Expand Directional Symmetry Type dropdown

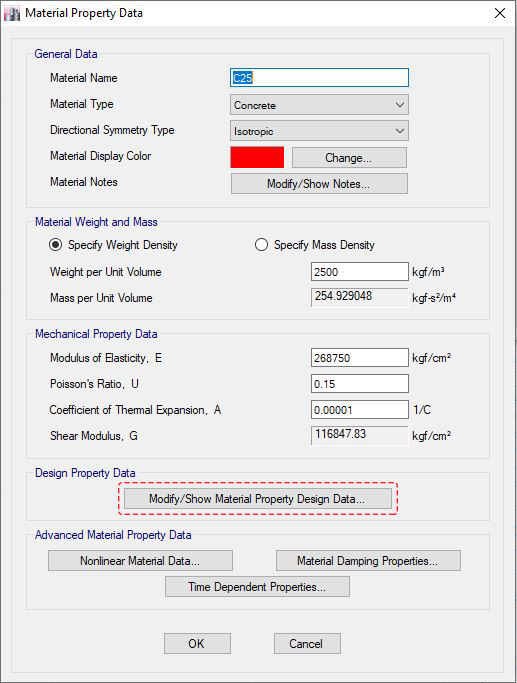point(319,131)
